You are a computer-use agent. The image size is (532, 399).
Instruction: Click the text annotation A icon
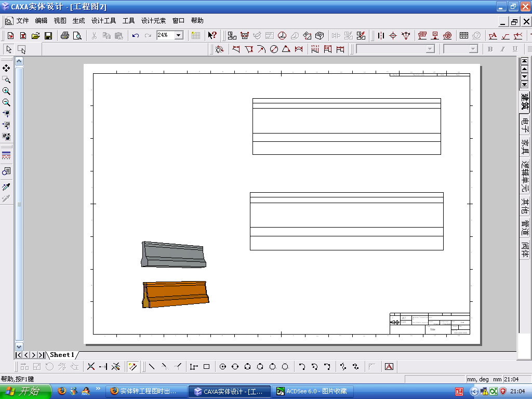pyautogui.click(x=389, y=367)
